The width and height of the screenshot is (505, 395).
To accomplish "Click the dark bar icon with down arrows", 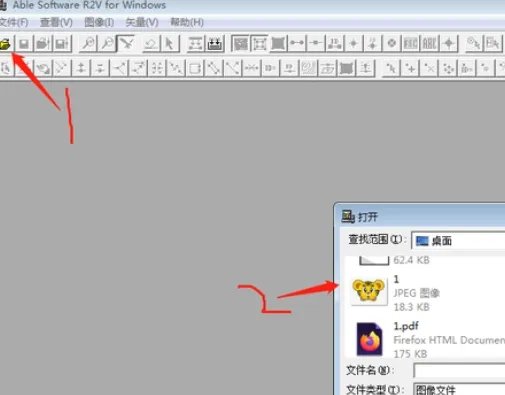I will pyautogui.click(x=215, y=44).
